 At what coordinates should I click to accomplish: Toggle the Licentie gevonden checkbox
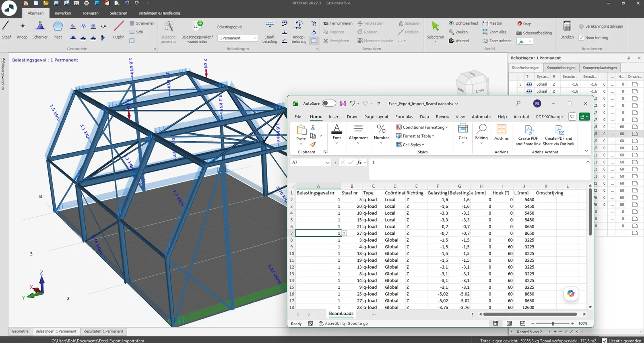click(x=604, y=341)
